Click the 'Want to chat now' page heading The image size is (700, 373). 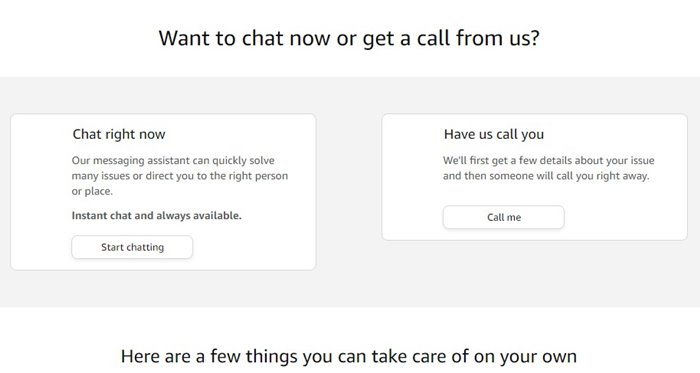pos(349,38)
